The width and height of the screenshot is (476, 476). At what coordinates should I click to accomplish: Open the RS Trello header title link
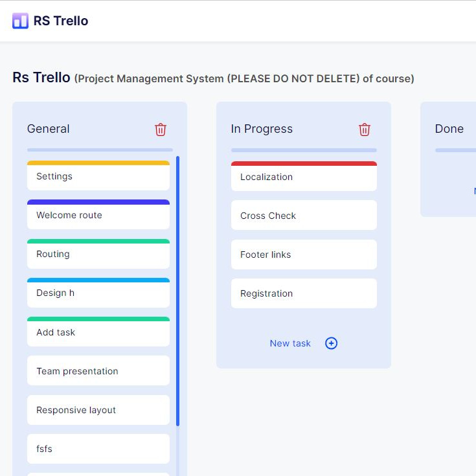pos(61,21)
